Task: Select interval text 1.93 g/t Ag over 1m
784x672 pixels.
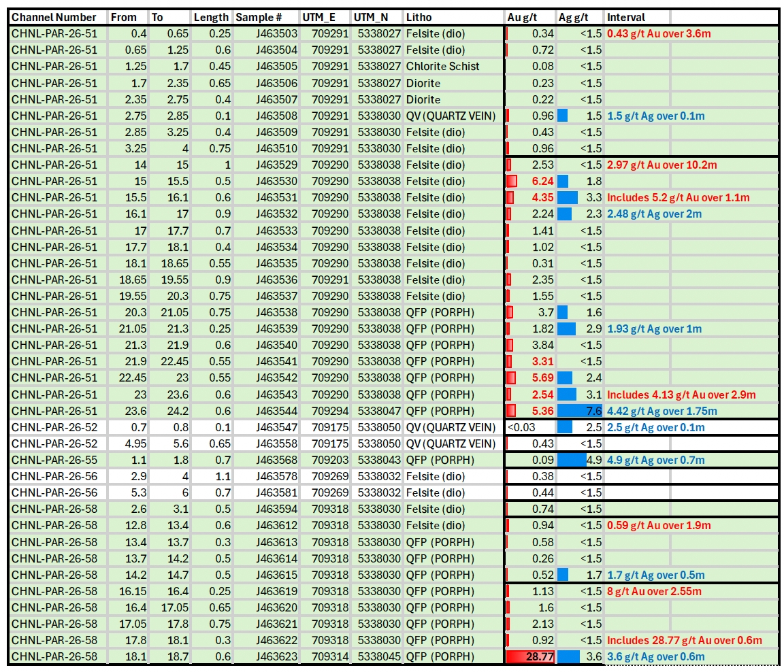Action: click(x=654, y=329)
